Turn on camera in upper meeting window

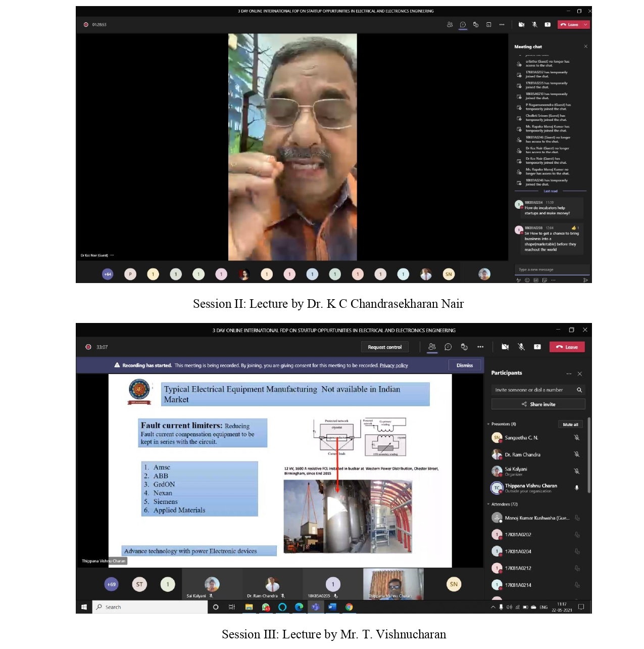tap(521, 24)
